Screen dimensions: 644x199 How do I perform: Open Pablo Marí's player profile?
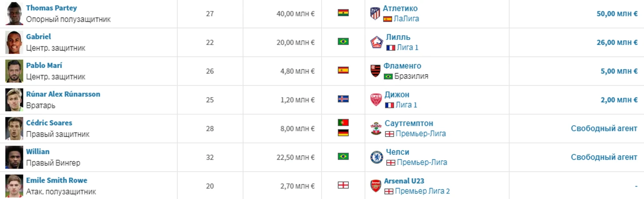(x=44, y=65)
